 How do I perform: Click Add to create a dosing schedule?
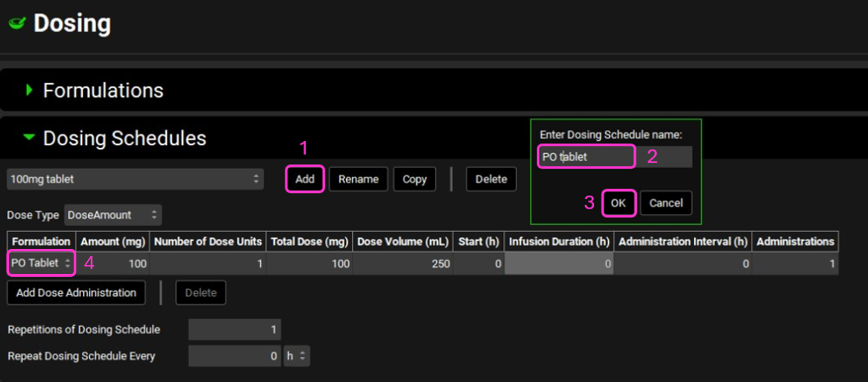pos(304,179)
